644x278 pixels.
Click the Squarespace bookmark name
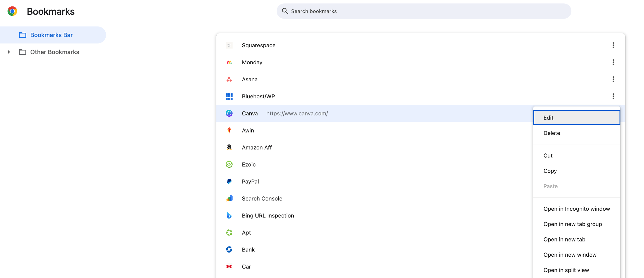[259, 45]
